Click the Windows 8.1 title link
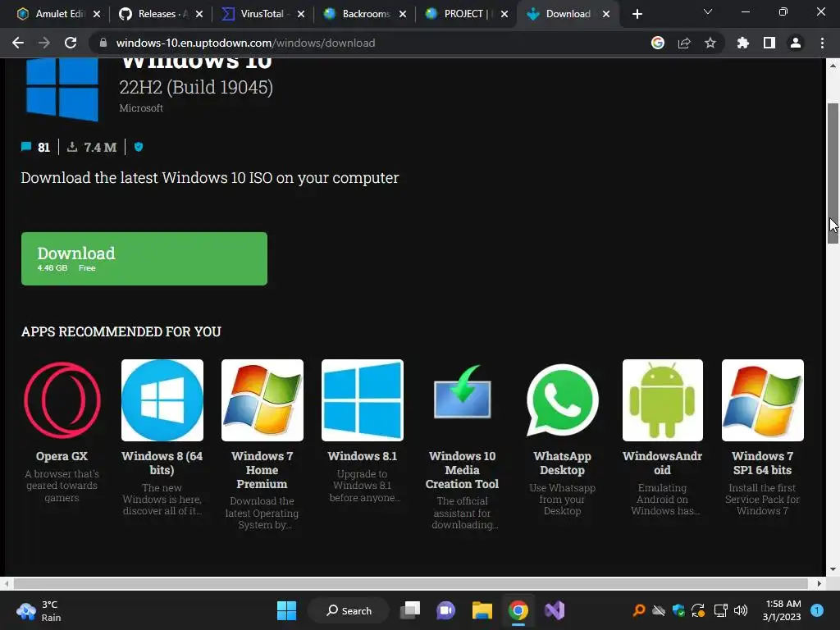The image size is (840, 630). click(x=363, y=456)
